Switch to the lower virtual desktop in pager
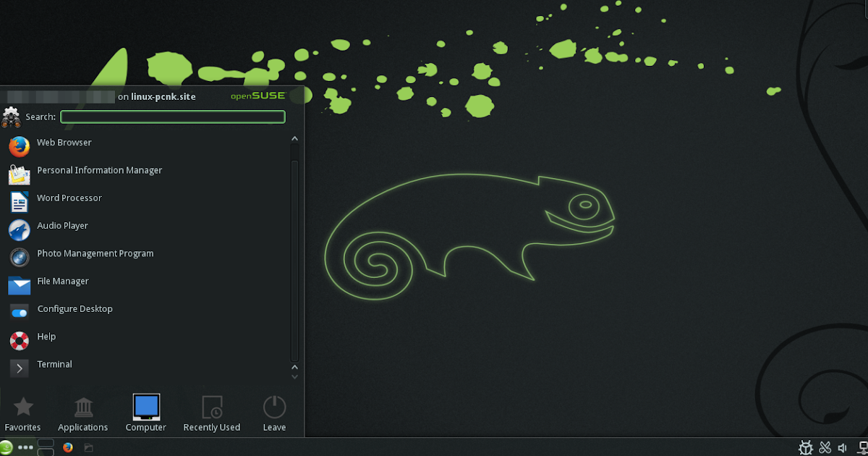 click(46, 452)
